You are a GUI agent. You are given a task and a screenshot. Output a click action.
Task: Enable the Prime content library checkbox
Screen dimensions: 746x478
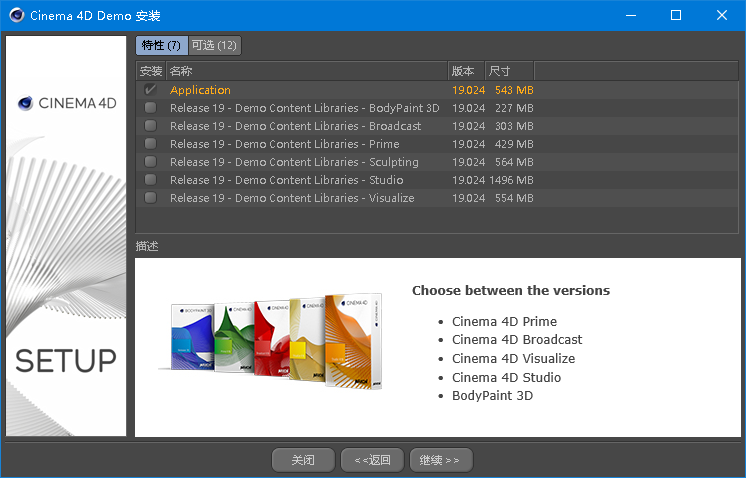150,144
